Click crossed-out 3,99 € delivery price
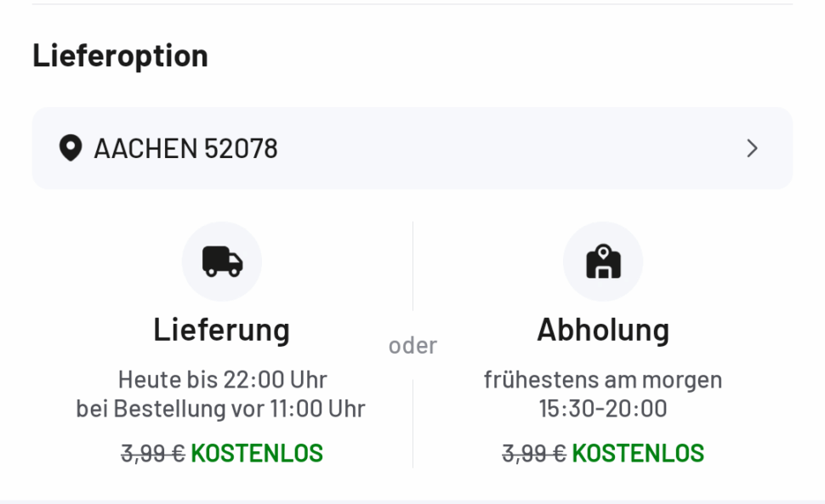The width and height of the screenshot is (825, 504). (153, 453)
